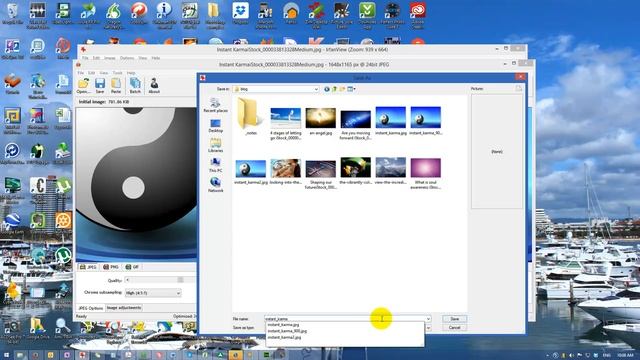
Task: Click the Cancel button in the Save dialog
Action: pos(454,327)
